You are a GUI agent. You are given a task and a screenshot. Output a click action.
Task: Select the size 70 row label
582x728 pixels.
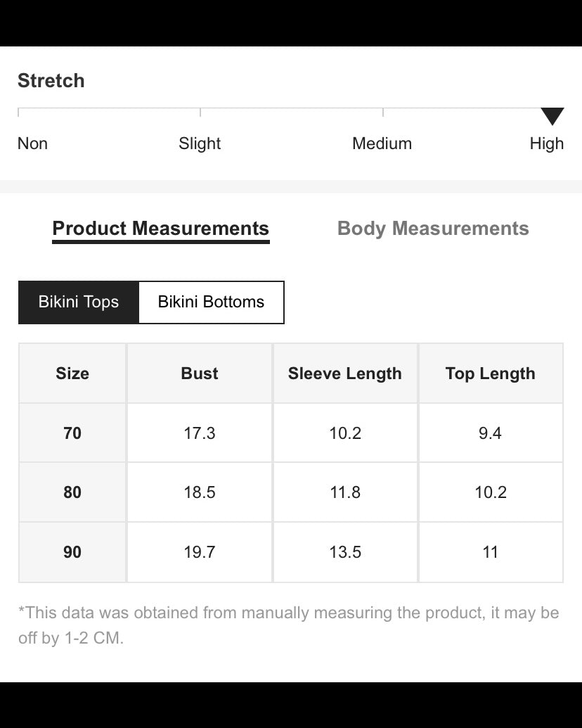72,433
